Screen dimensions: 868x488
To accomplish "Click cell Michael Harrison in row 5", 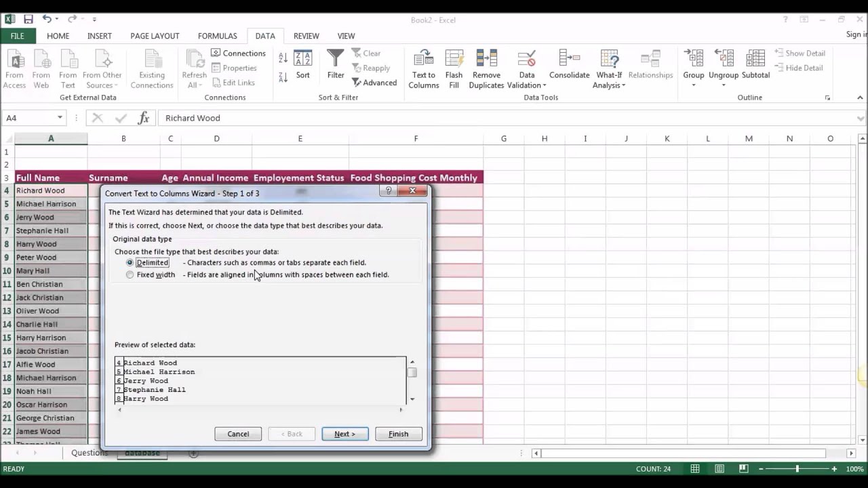I will [51, 203].
